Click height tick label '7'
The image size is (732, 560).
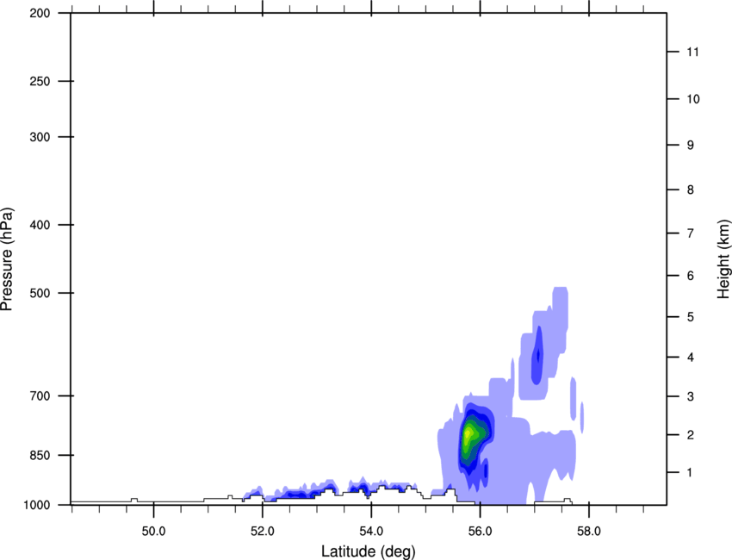[x=691, y=233]
